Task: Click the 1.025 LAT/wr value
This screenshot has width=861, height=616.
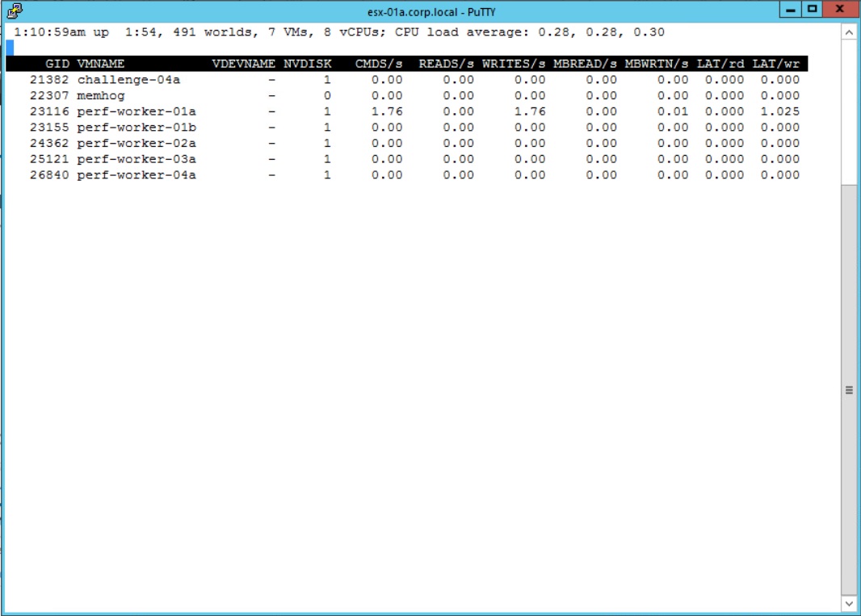Action: 779,111
